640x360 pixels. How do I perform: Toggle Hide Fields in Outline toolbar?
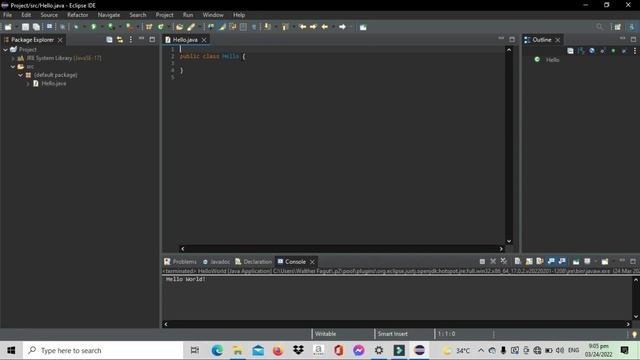592,51
